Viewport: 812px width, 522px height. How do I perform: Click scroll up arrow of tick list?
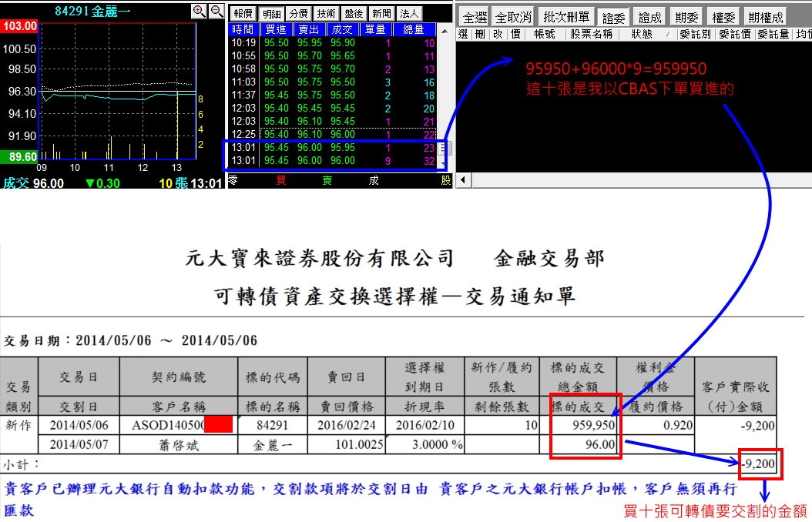[x=445, y=31]
